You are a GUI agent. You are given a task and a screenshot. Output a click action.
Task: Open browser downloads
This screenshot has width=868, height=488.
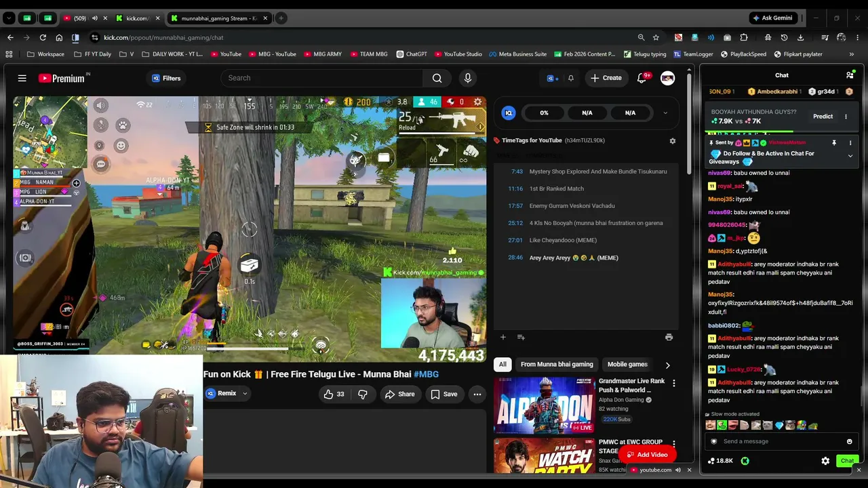tap(800, 37)
